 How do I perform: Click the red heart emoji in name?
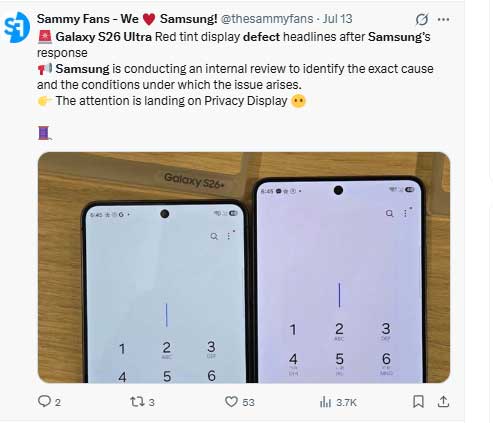[149, 19]
